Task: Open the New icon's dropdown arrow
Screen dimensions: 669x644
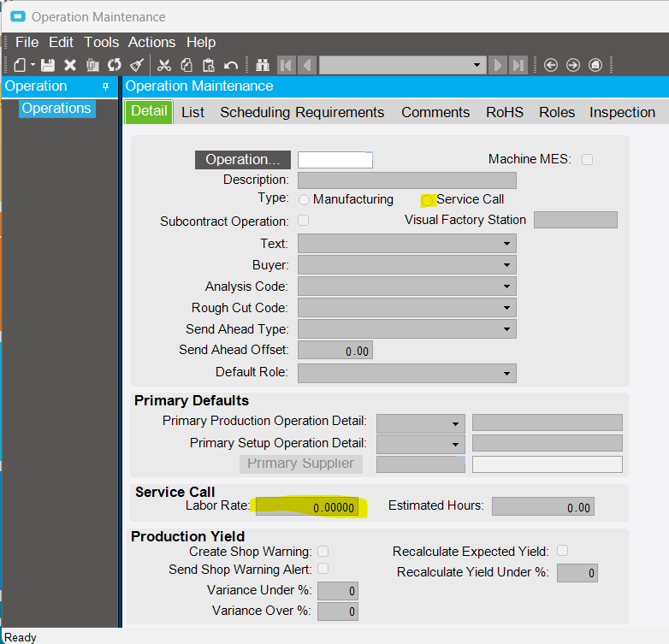Action: (33, 65)
